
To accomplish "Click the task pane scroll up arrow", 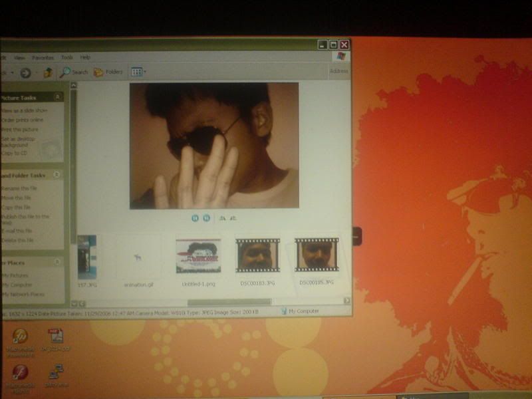I will (74, 85).
